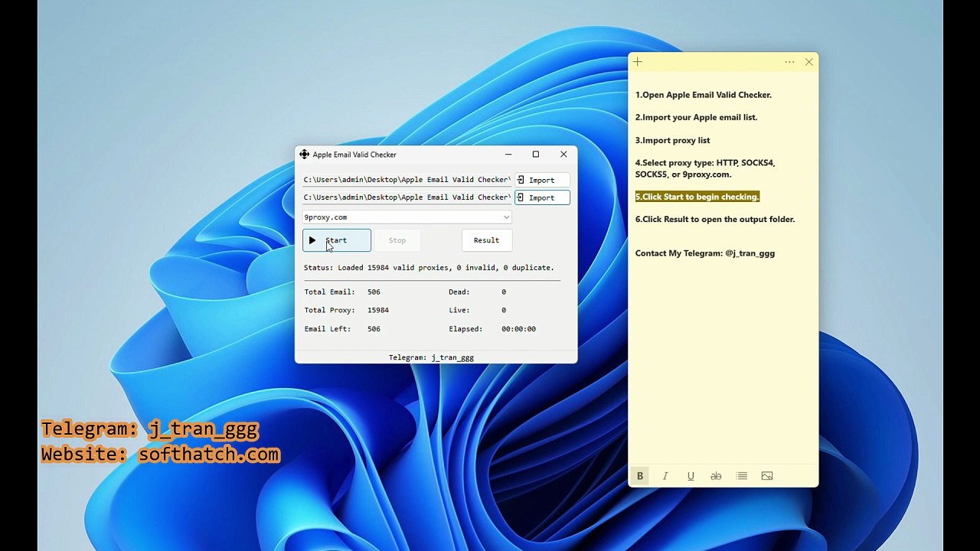Import the proxy list with second Import button
The width and height of the screenshot is (980, 551).
tap(542, 197)
